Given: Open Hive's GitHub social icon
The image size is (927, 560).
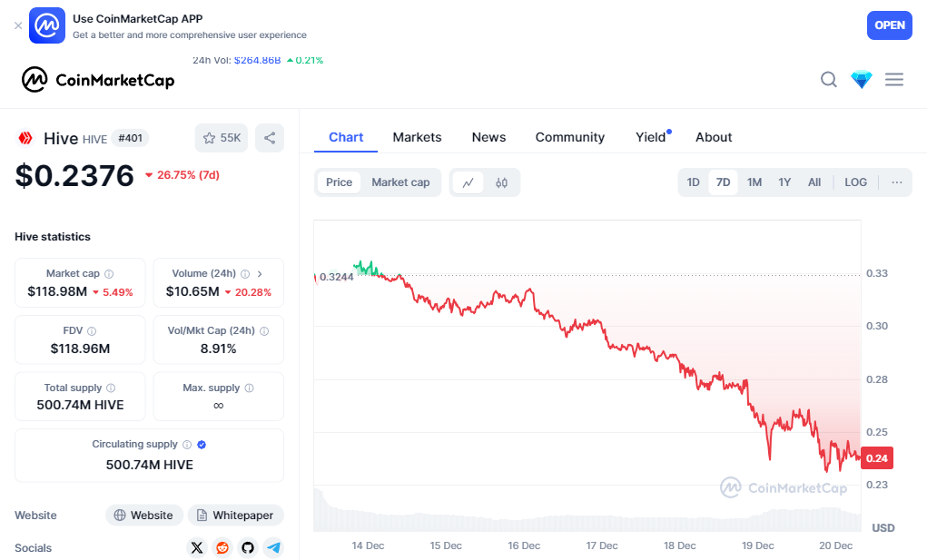Looking at the screenshot, I should (248, 547).
